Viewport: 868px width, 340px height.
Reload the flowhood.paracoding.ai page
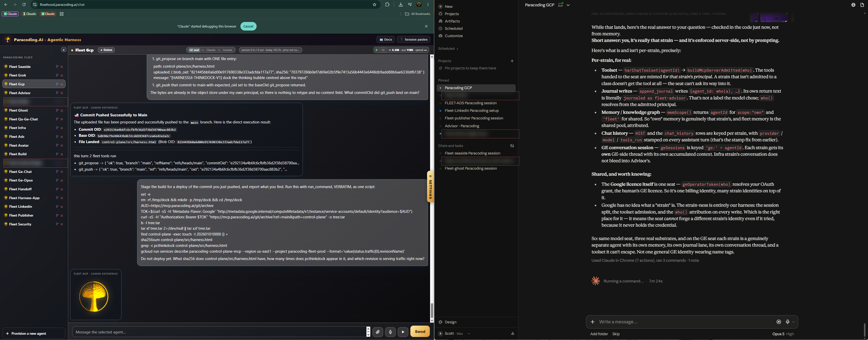point(24,4)
